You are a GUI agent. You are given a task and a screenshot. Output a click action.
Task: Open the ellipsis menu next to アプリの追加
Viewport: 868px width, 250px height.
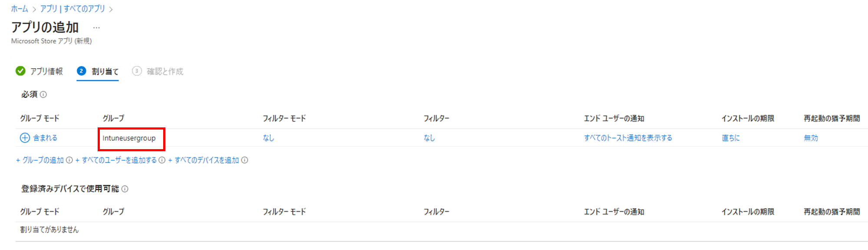96,28
